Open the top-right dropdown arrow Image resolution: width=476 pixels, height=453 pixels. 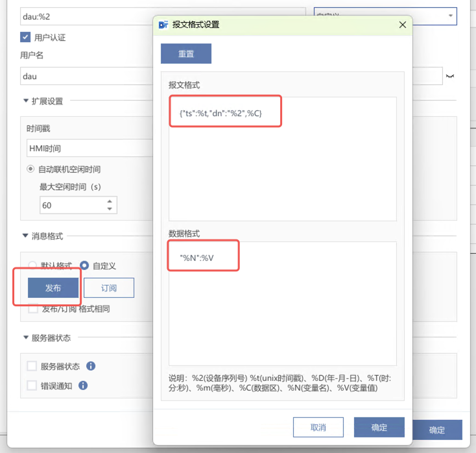(450, 16)
